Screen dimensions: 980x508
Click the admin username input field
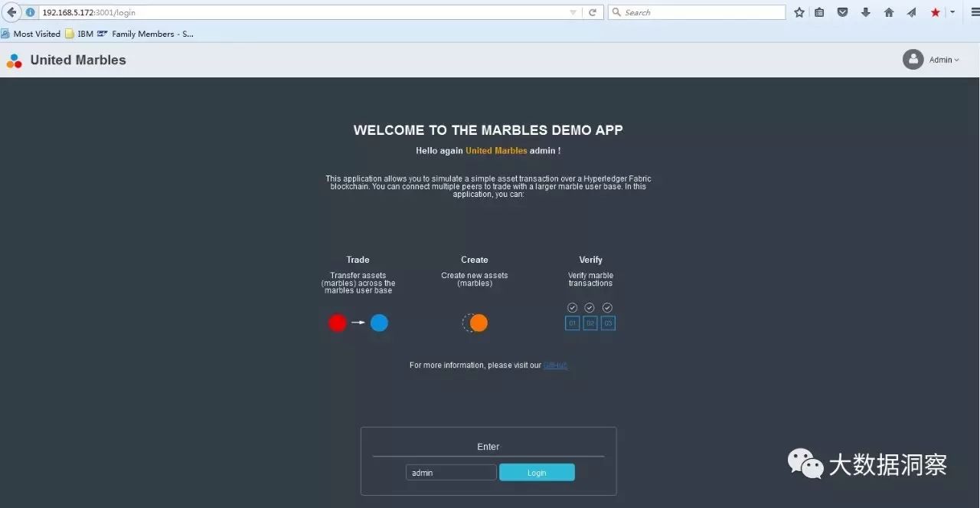coord(451,473)
